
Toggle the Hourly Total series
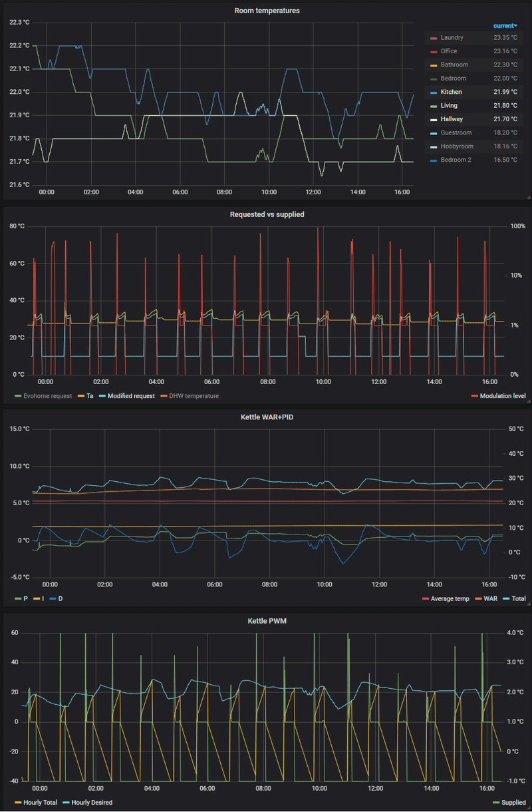[41, 802]
